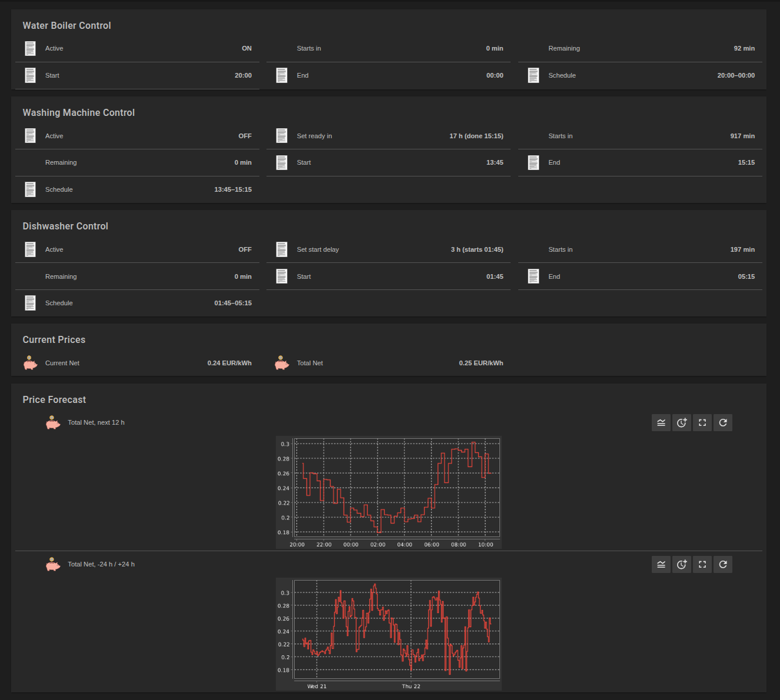Toggle the legend on the next 12 h chart
780x700 pixels.
point(661,422)
